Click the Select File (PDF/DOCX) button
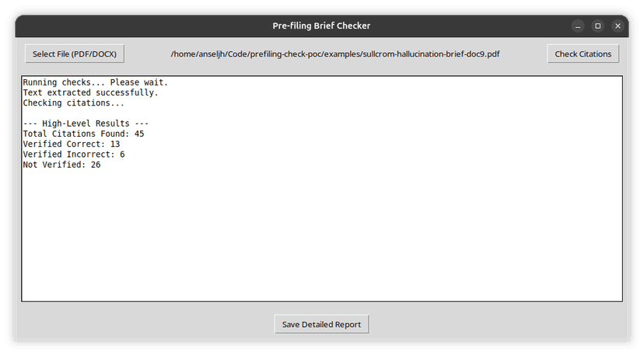Screen dimensions: 644x355 [x=75, y=54]
